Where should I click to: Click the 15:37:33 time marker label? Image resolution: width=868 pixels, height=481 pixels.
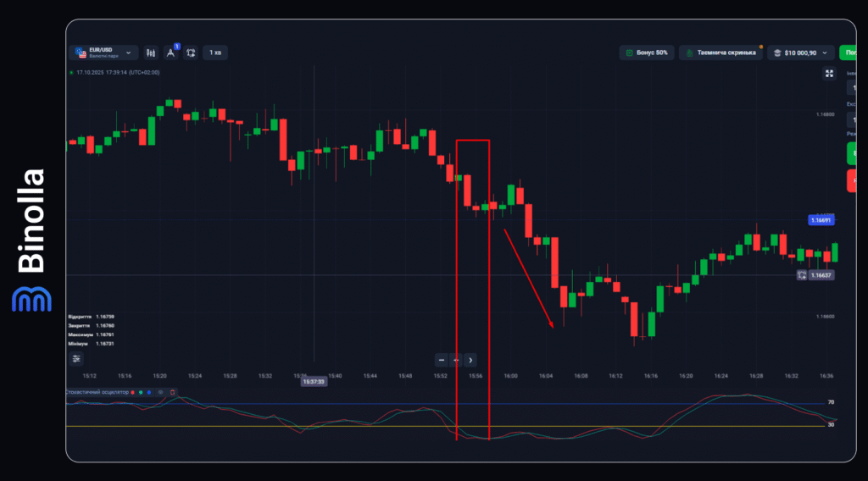coord(314,381)
